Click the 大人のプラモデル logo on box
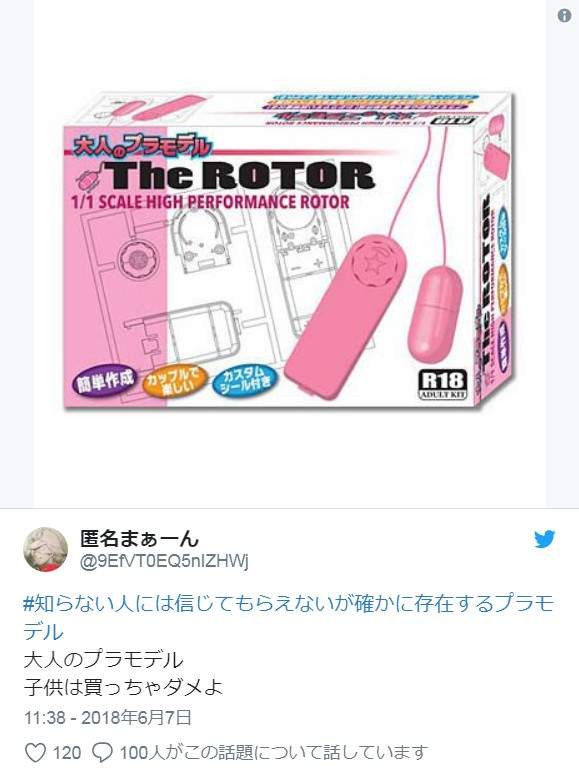579x773 pixels. (x=142, y=146)
